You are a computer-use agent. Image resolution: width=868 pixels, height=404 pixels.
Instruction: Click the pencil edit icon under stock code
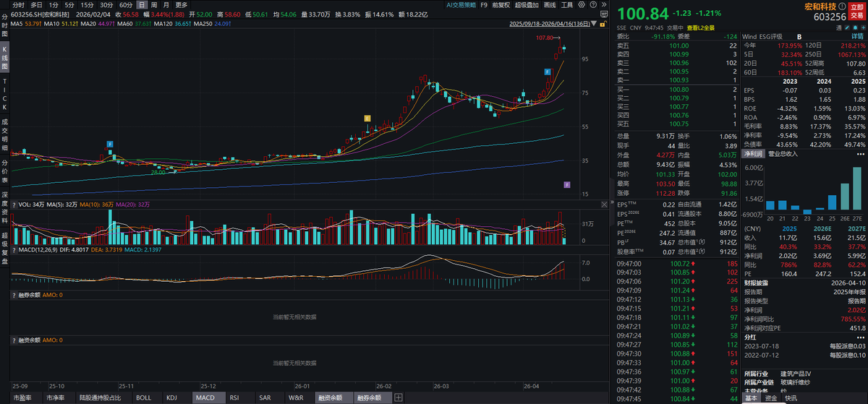(x=847, y=27)
